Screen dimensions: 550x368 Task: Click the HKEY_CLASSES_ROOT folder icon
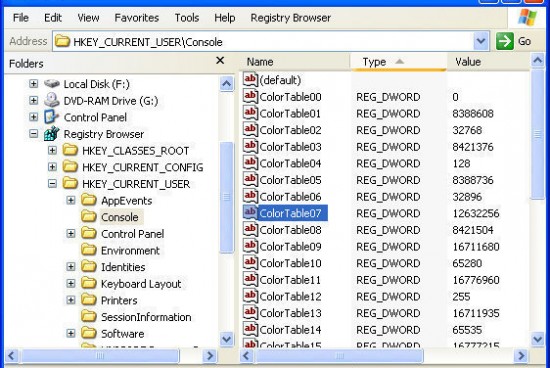(70, 150)
